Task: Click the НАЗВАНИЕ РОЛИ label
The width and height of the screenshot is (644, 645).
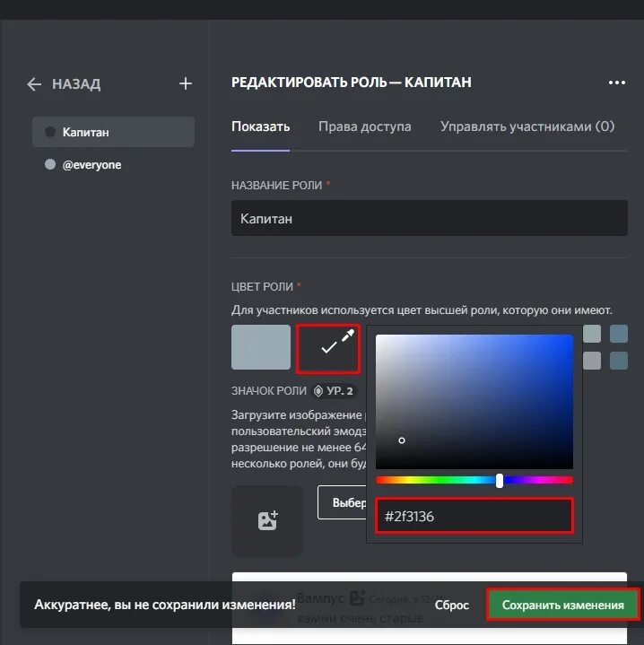Action: coord(276,185)
